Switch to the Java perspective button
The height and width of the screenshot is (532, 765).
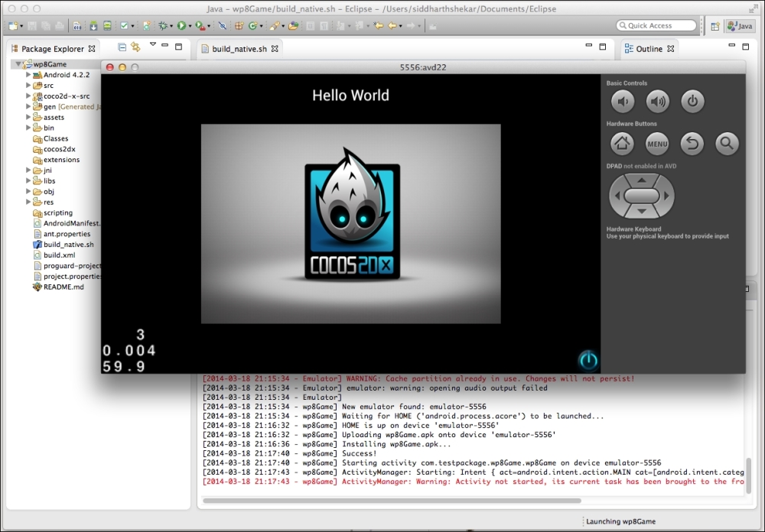[740, 26]
